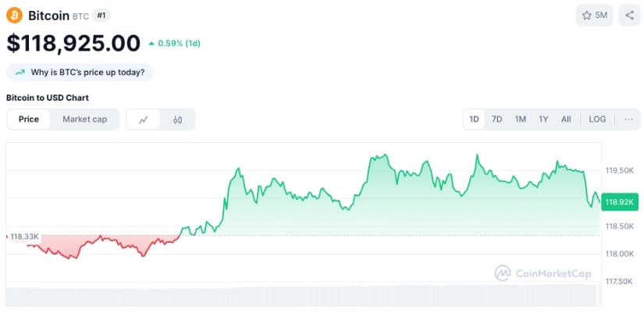This screenshot has width=644, height=313.
Task: Choose the 1D time range
Action: click(474, 119)
